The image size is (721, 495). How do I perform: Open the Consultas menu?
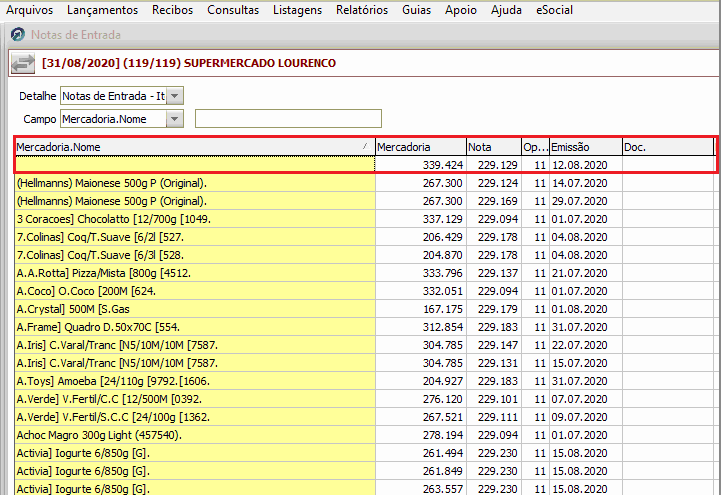(x=233, y=10)
